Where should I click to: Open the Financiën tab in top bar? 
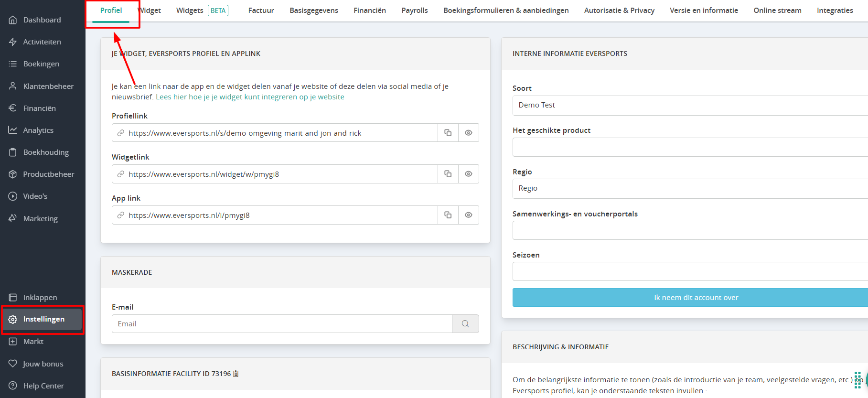(x=370, y=11)
